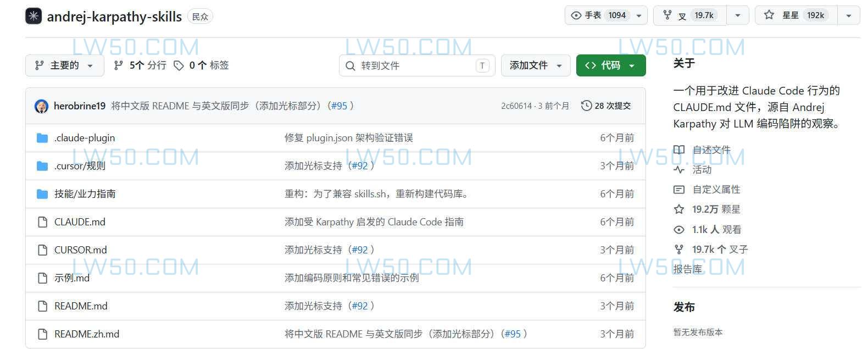Click the history clock icon beside 28 次提交
Viewport: 868px width, 349px height.
(x=586, y=106)
